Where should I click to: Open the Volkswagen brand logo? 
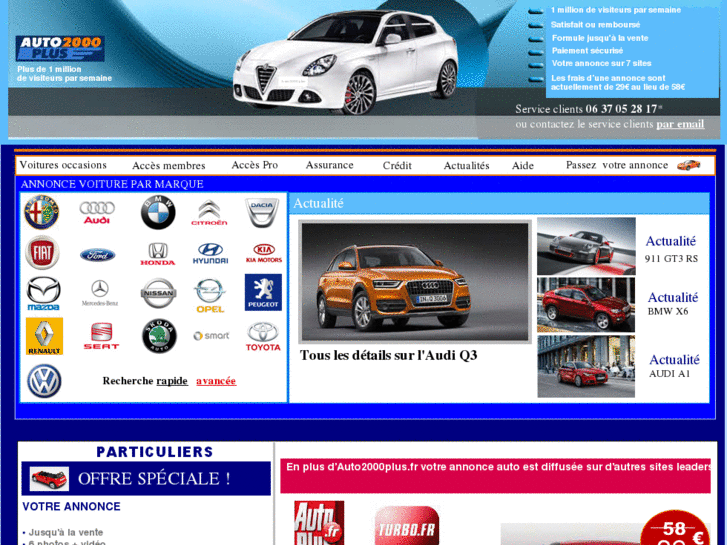(x=44, y=381)
